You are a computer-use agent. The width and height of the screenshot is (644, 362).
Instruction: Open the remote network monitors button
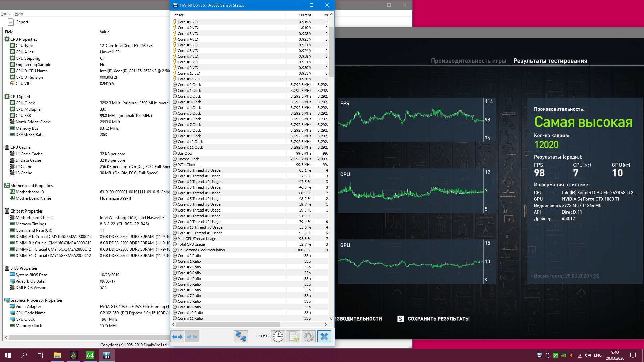240,337
